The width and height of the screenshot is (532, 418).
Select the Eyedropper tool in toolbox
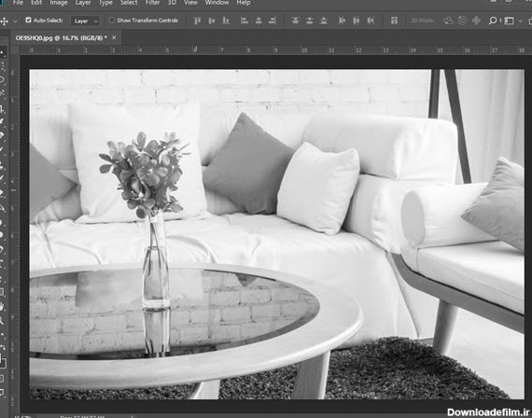click(2, 121)
